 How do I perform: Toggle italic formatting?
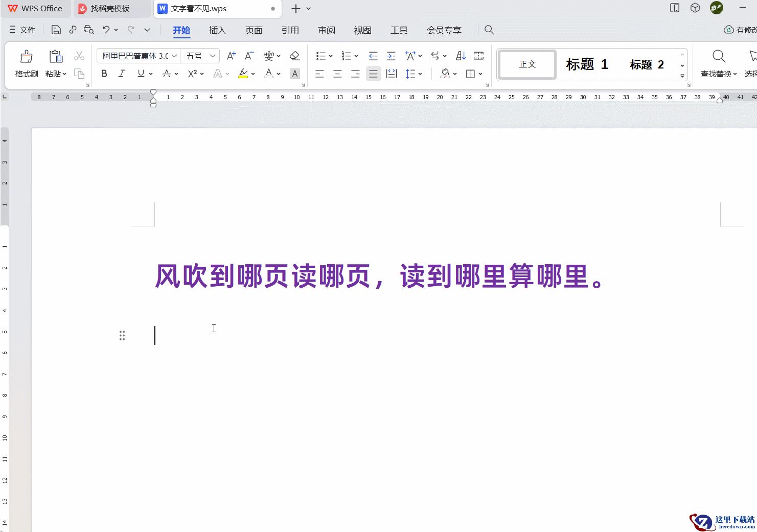[122, 74]
